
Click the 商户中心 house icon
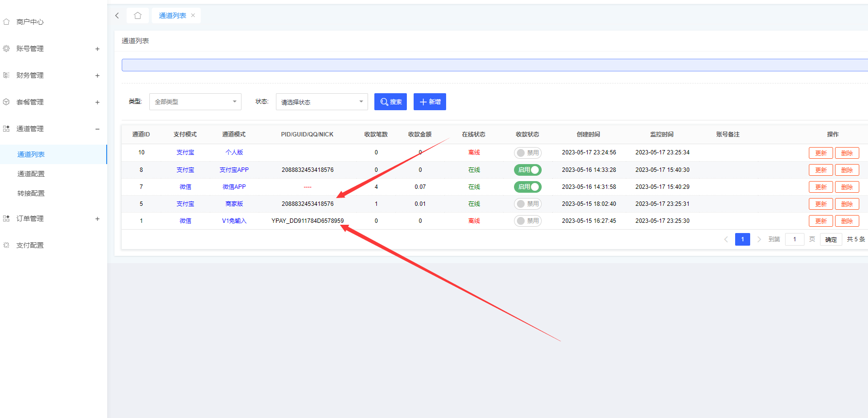pyautogui.click(x=6, y=22)
